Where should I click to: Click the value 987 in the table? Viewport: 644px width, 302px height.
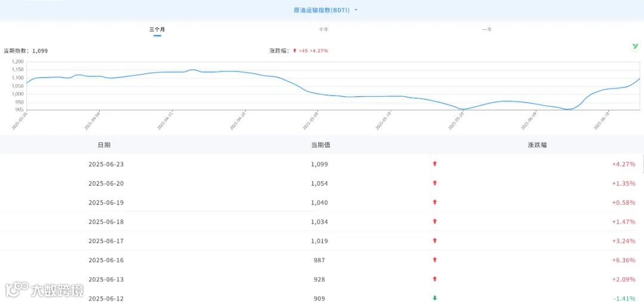[318, 260]
